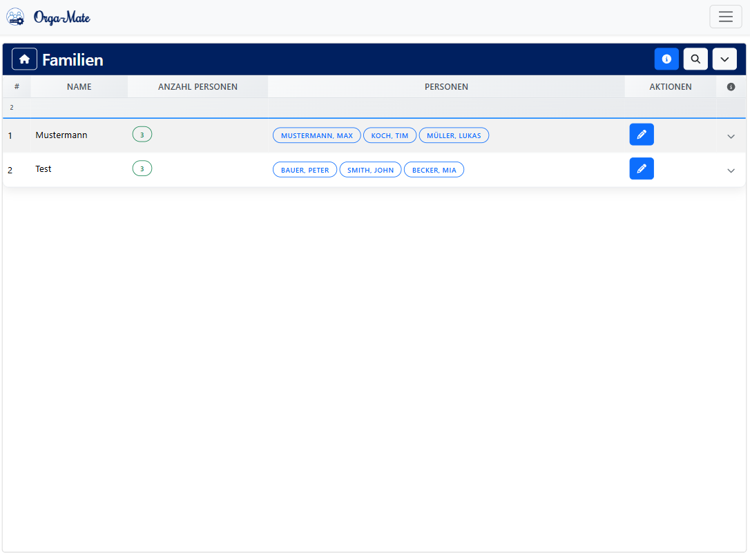Viewport: 750px width, 560px height.
Task: Expand the Test row details
Action: click(731, 171)
